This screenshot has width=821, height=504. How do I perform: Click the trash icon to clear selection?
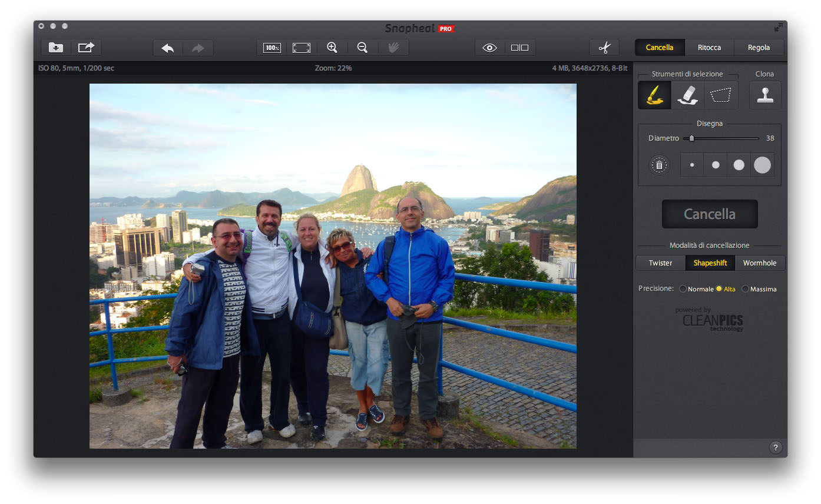click(659, 165)
